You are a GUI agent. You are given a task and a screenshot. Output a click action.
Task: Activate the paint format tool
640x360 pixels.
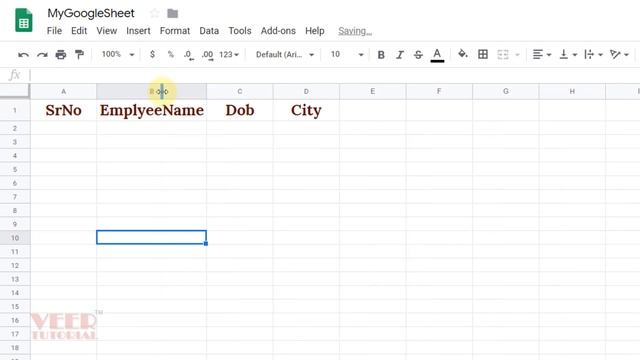point(80,54)
